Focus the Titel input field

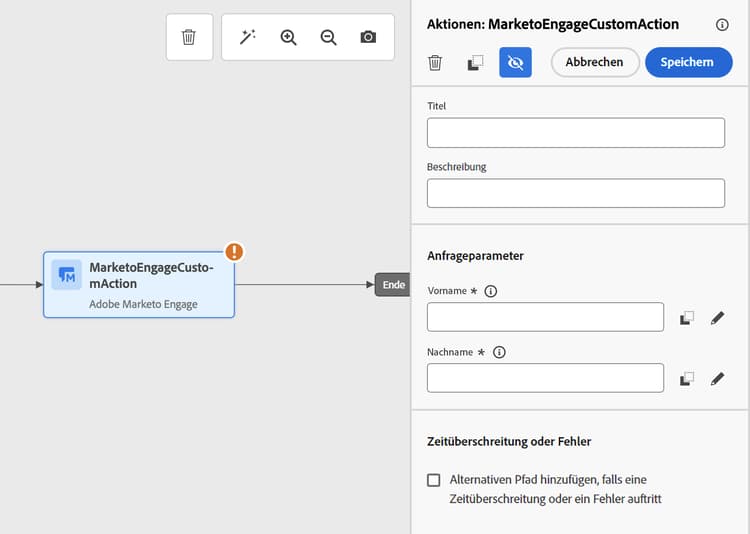575,133
